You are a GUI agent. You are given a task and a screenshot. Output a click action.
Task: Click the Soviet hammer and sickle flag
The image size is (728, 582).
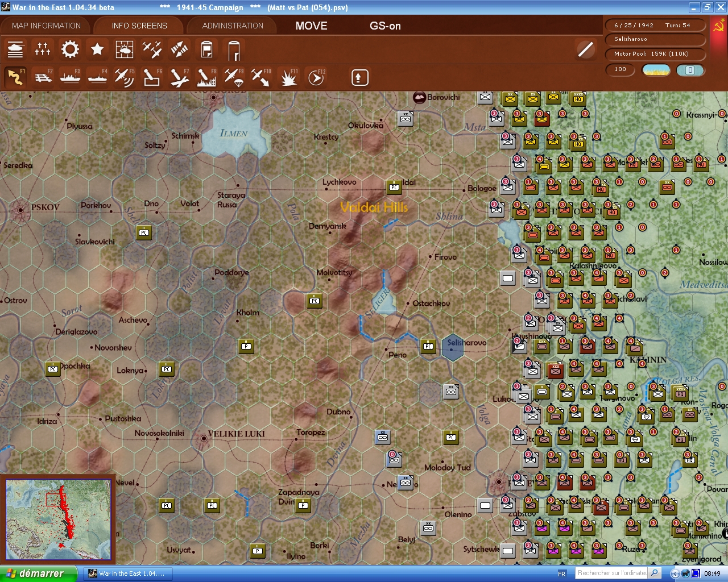[x=718, y=27]
